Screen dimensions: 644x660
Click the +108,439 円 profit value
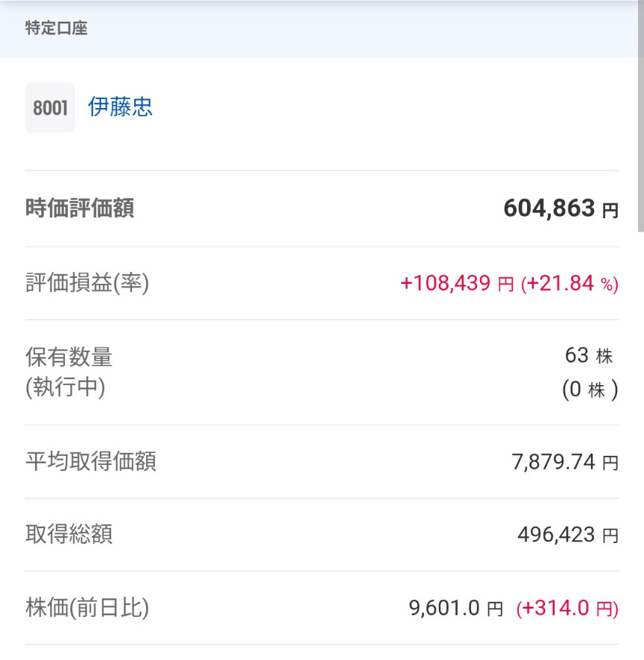(457, 283)
